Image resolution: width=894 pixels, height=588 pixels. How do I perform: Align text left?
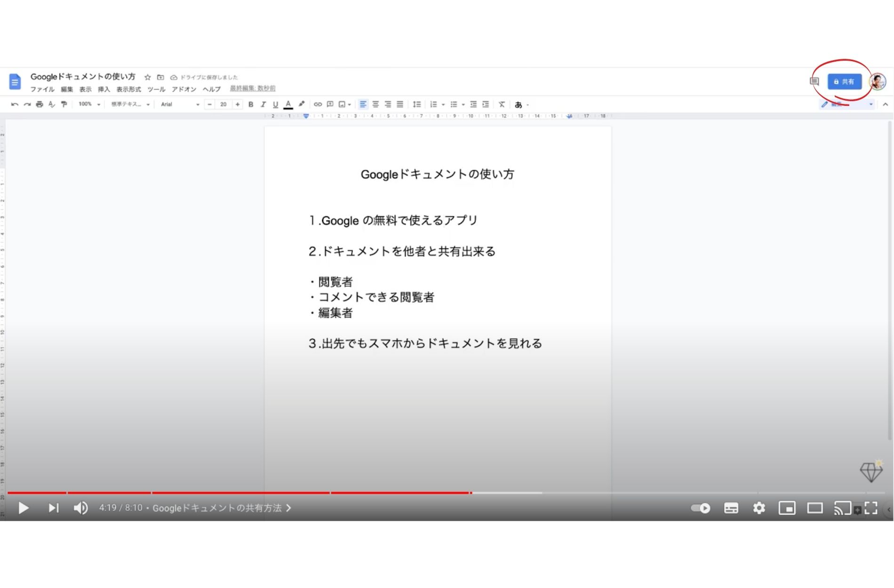[x=363, y=104]
